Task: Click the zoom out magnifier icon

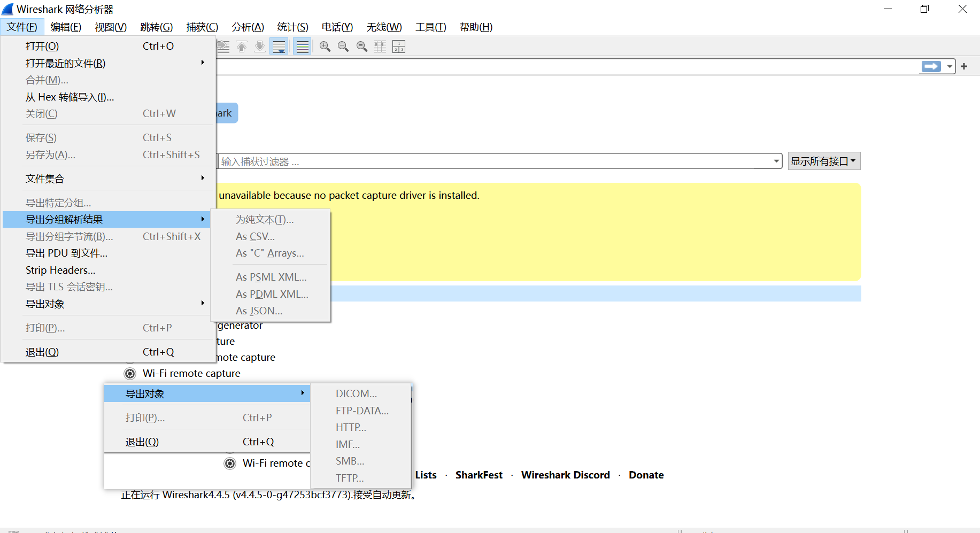Action: (x=343, y=47)
